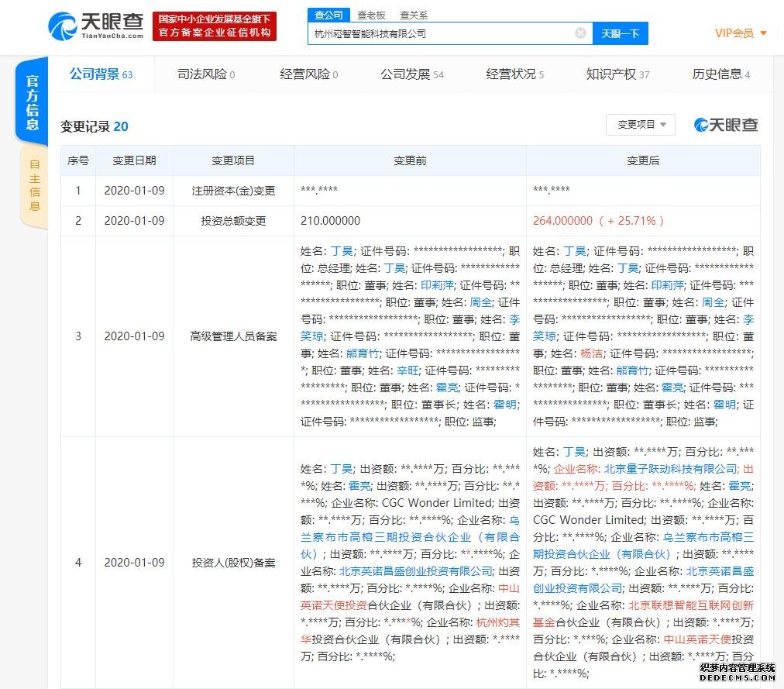This screenshot has height=689, width=784.
Task: Switch to the 查公司 search tab
Action: pyautogui.click(x=328, y=15)
